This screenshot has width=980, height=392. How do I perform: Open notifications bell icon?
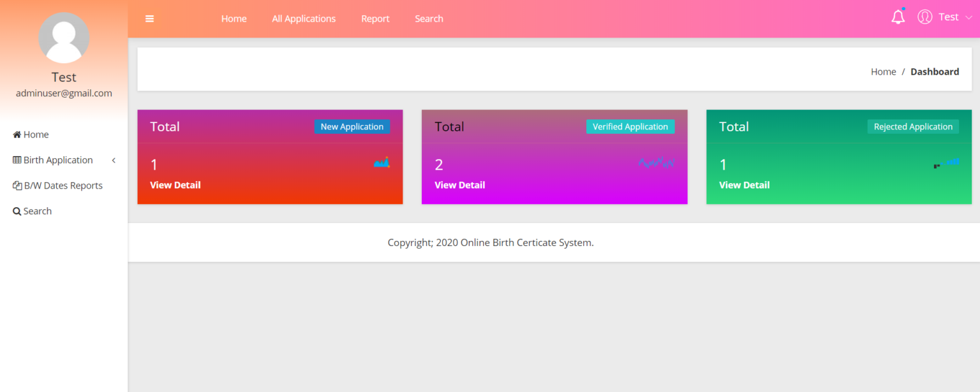898,17
